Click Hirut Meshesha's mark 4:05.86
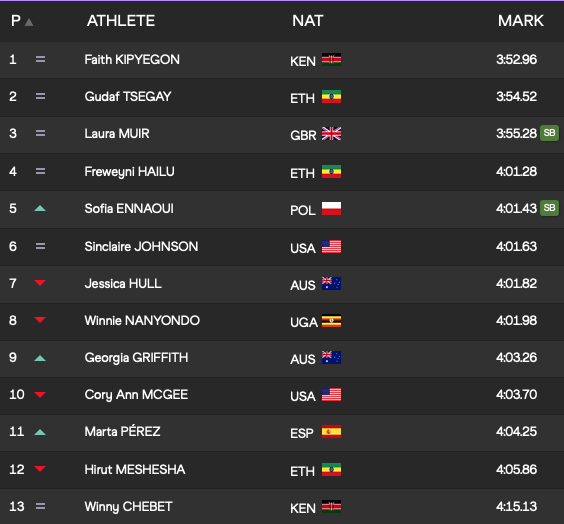564x524 pixels. pyautogui.click(x=516, y=469)
